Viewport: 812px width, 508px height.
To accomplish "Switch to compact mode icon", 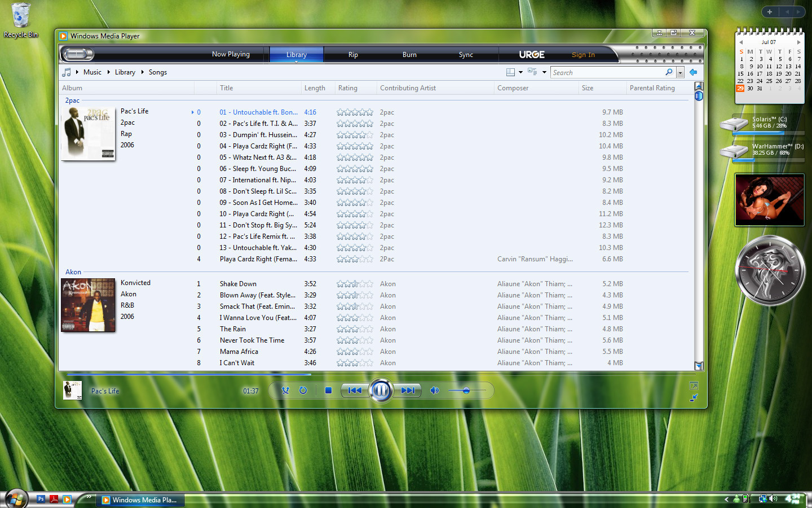I will [x=694, y=398].
